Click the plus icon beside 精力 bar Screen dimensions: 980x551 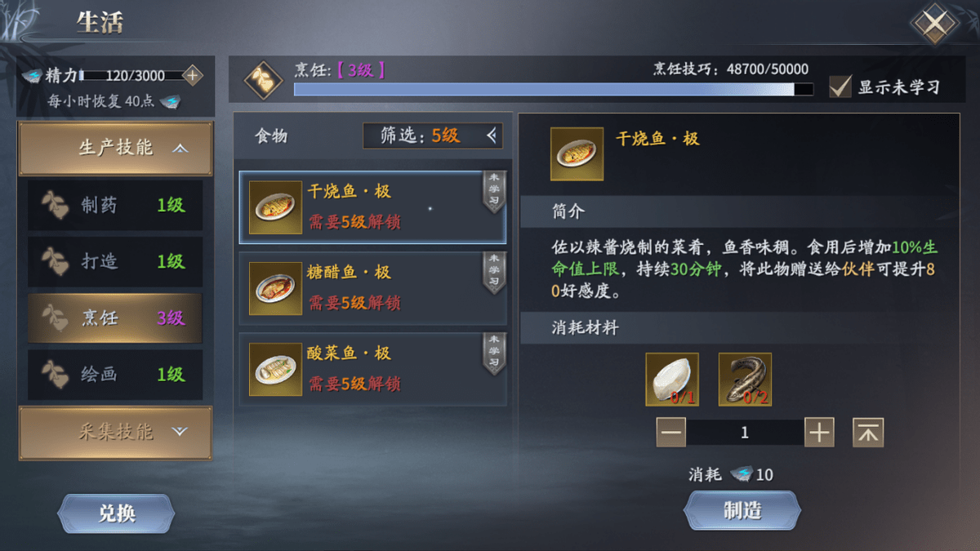(192, 76)
